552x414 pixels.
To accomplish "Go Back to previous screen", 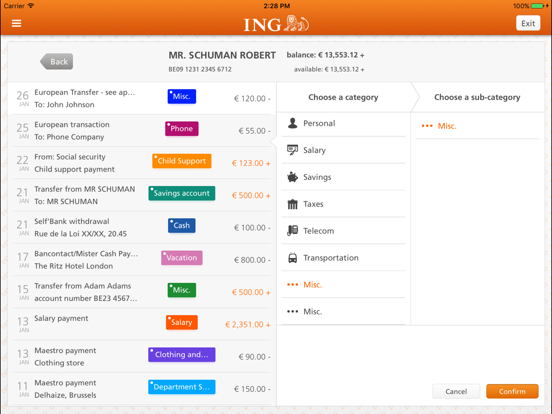I will coord(57,62).
